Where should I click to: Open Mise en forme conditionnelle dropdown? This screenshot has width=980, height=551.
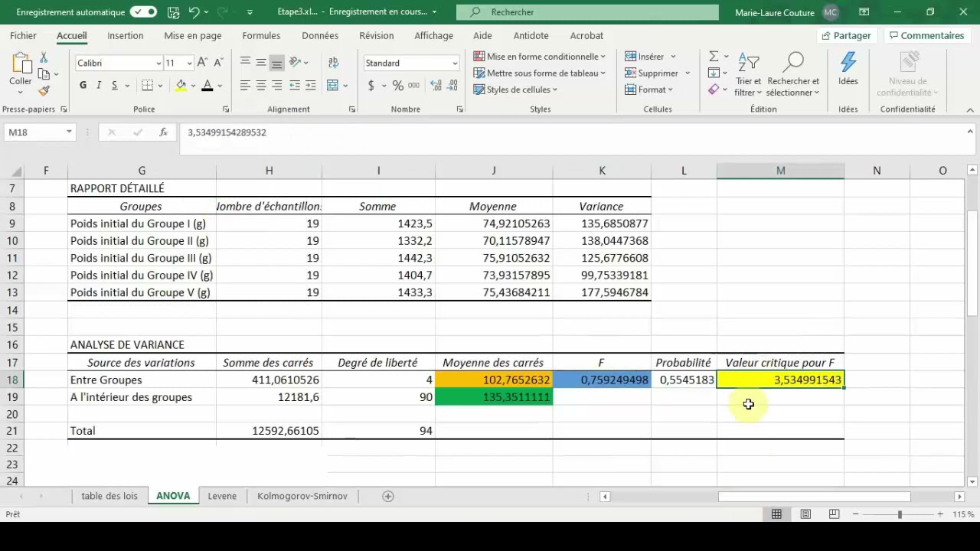(540, 57)
